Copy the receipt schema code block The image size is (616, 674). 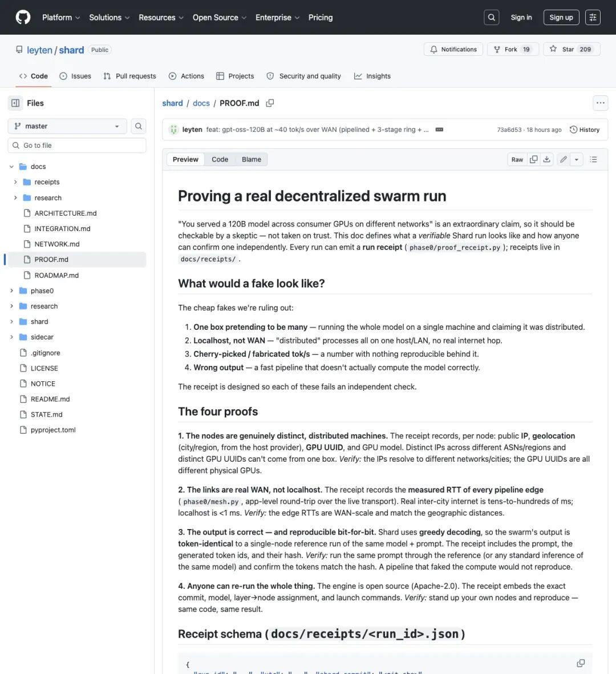pos(581,663)
